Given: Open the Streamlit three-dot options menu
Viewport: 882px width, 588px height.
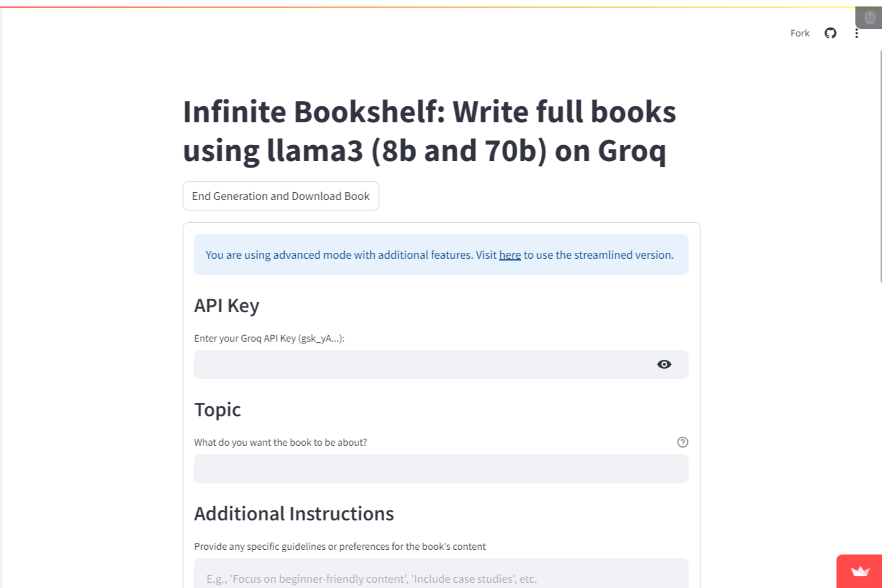Looking at the screenshot, I should pos(857,33).
